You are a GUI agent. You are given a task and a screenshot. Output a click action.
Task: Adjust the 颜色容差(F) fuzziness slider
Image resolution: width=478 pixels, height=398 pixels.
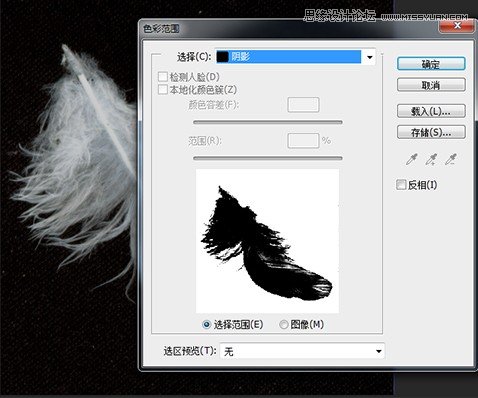268,122
